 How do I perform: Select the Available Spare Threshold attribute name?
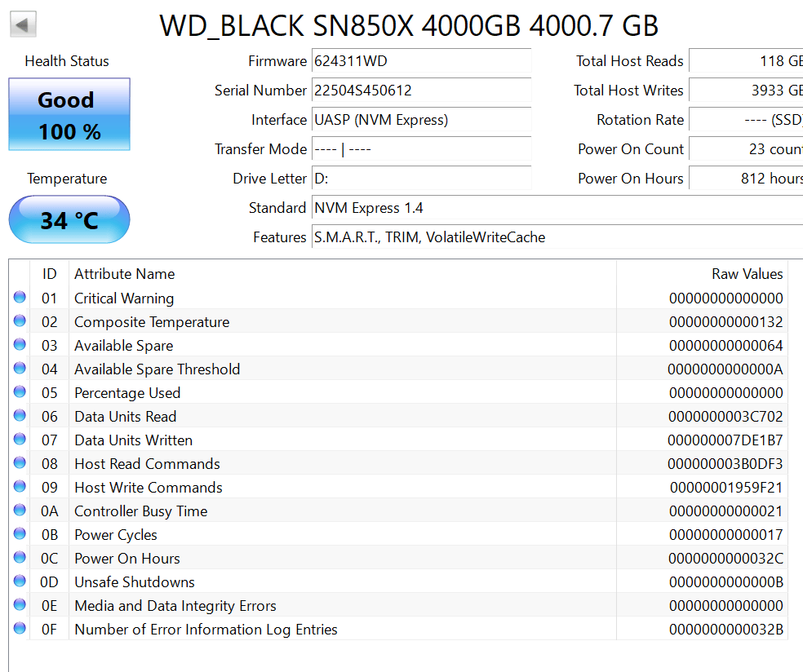pyautogui.click(x=157, y=369)
